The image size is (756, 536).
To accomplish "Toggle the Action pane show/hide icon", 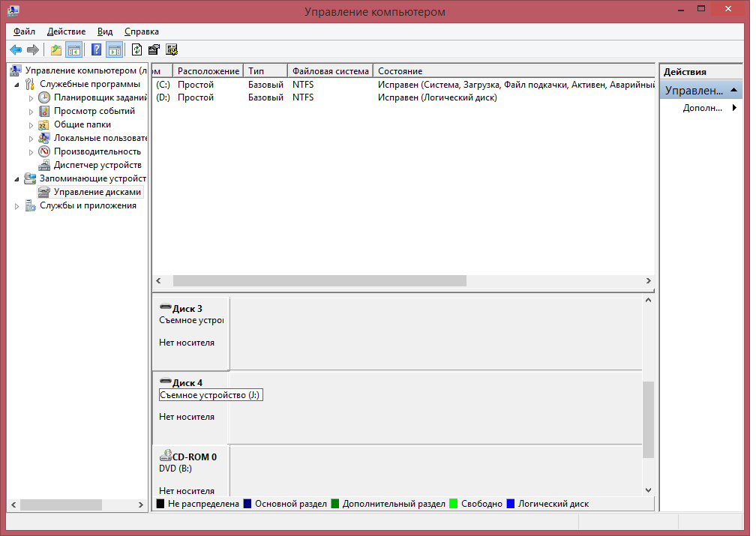I will (x=114, y=50).
